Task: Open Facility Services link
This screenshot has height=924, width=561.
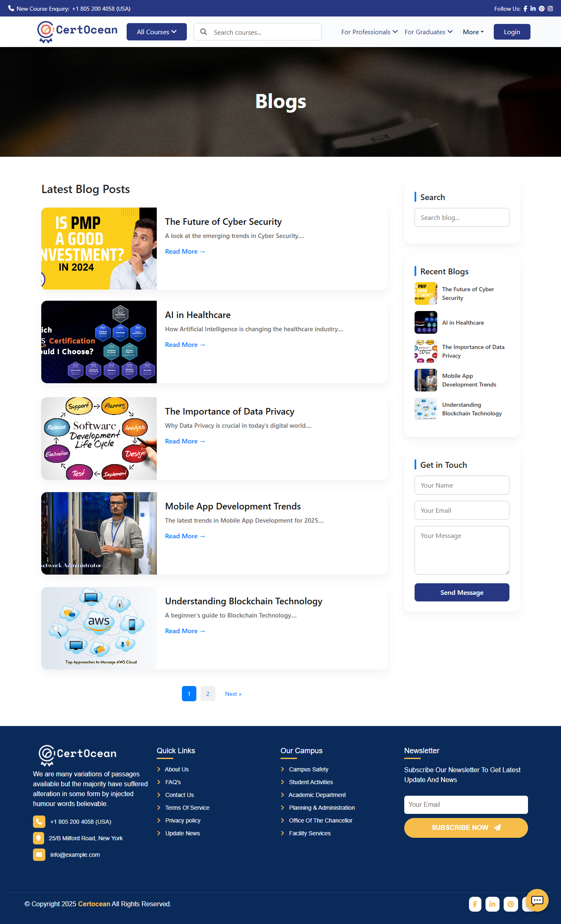Action: 310,833
